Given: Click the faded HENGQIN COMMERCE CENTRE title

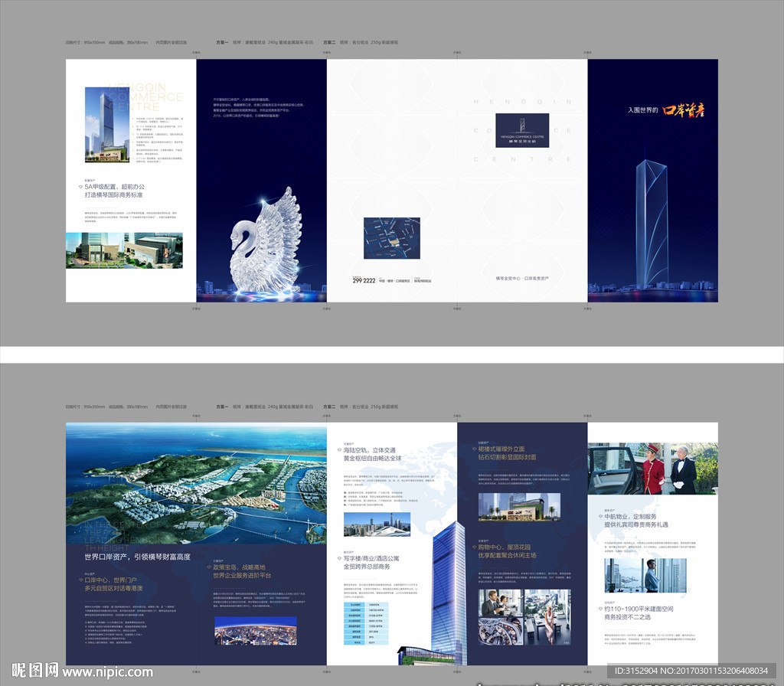Looking at the screenshot, I should click(145, 97).
